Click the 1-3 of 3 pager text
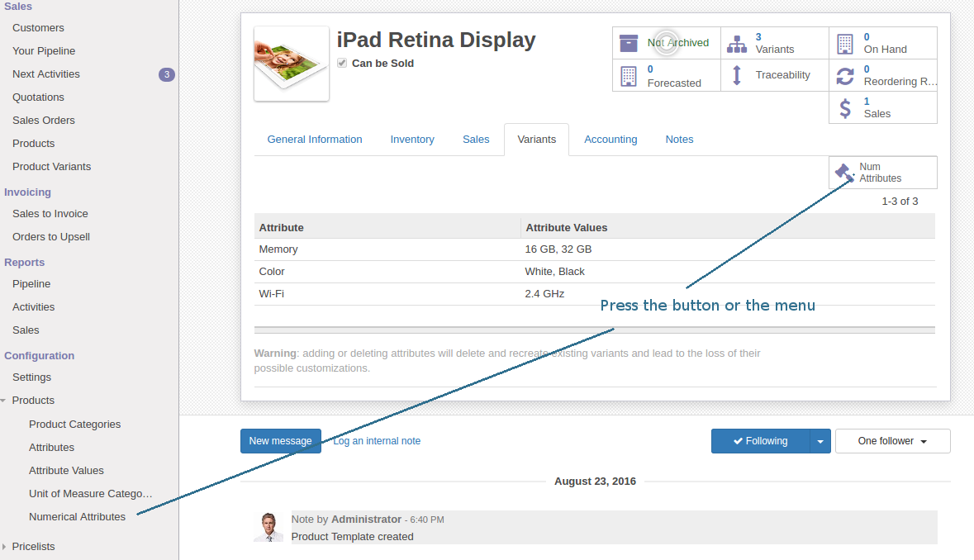The height and width of the screenshot is (560, 974). [x=900, y=202]
